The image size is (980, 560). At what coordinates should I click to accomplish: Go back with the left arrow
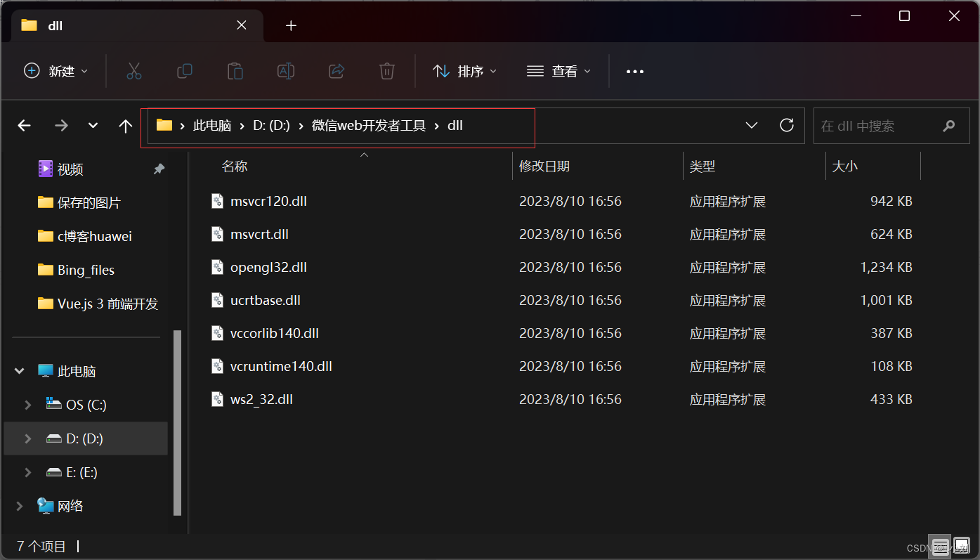(25, 126)
